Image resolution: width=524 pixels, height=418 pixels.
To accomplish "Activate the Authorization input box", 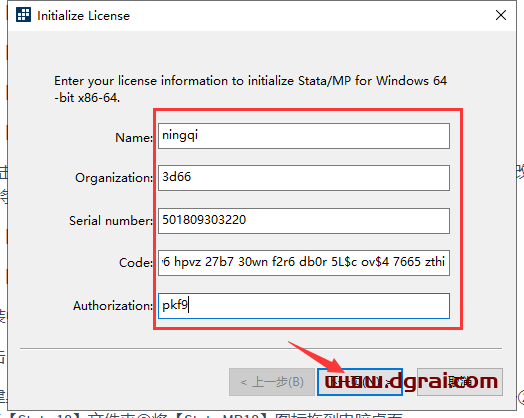I will click(304, 306).
